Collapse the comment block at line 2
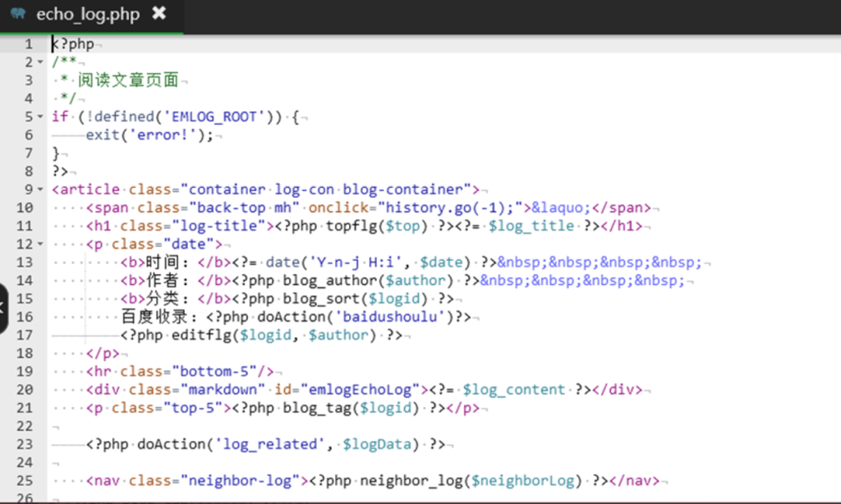The width and height of the screenshot is (841, 504). (x=40, y=62)
